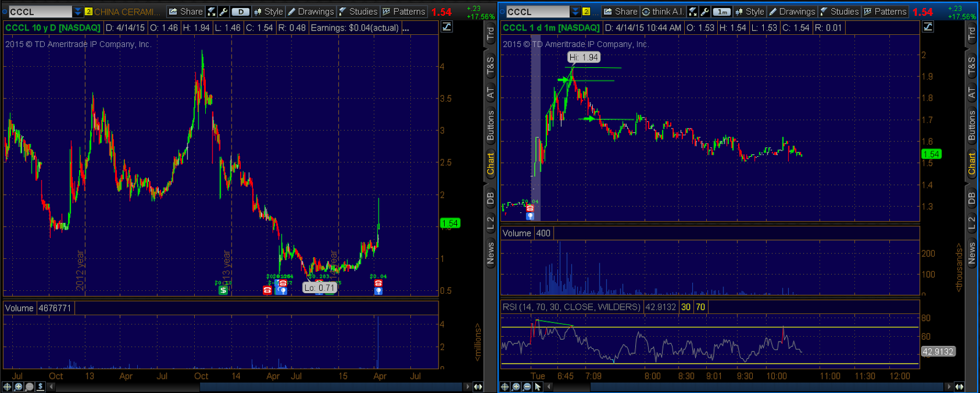980x393 pixels.
Task: Zoom out on left daily chart
Action: pos(29,386)
